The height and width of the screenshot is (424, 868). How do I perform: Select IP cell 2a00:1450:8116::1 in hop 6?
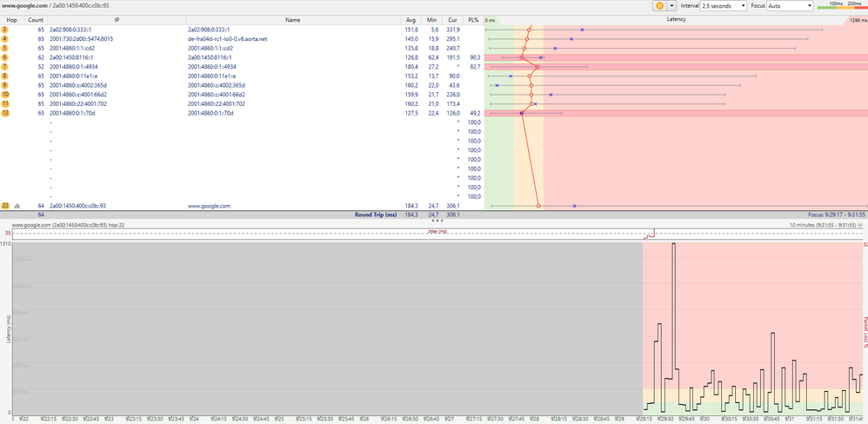(71, 57)
